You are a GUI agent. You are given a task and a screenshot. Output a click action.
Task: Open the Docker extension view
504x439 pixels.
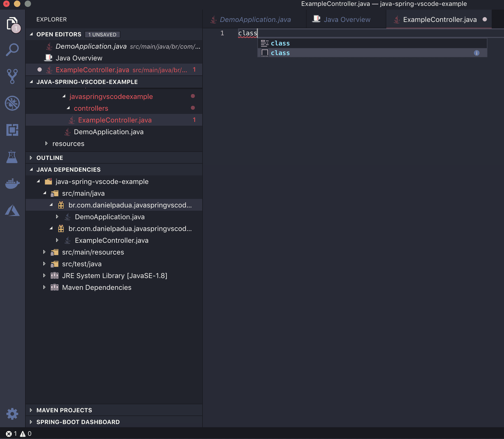coord(12,184)
